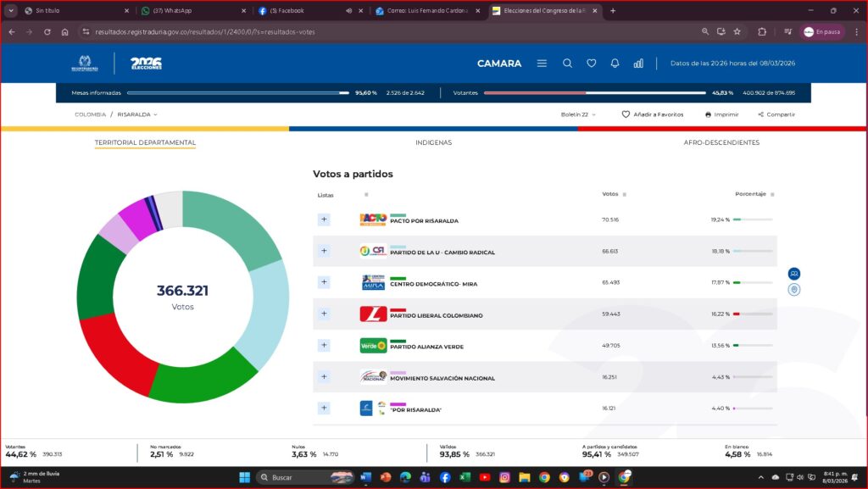Open the Boletín 22 dropdown
Viewport: 868px width, 489px height.
click(x=578, y=114)
